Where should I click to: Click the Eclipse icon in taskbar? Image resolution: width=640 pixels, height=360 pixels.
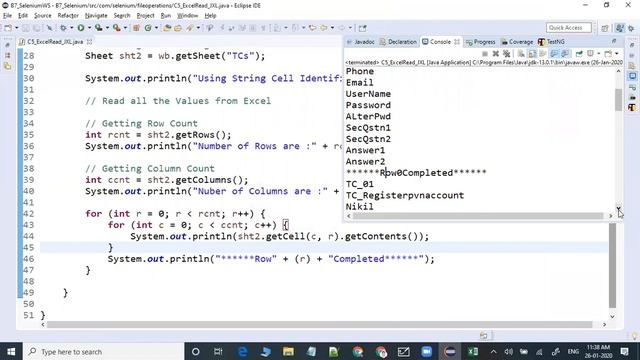450,351
